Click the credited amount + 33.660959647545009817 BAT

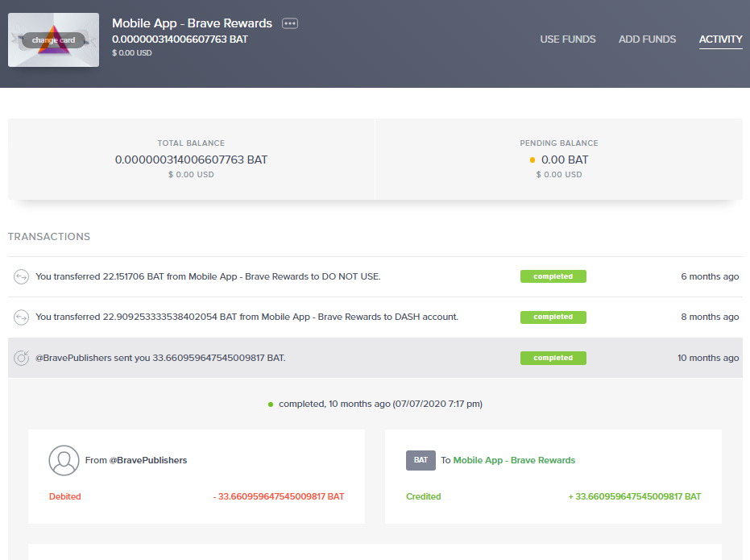(634, 496)
